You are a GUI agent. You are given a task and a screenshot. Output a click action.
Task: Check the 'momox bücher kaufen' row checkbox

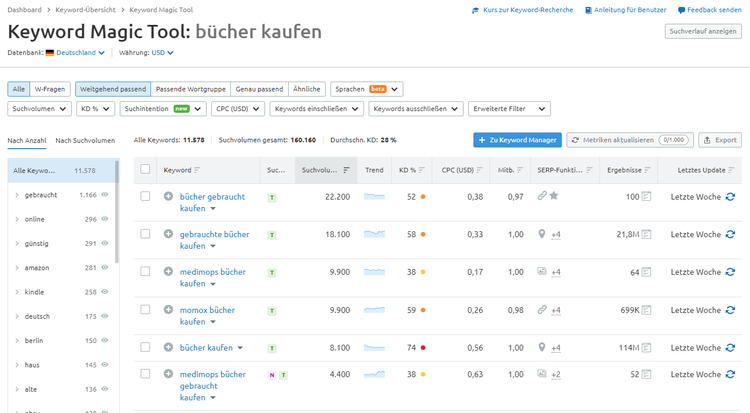(x=145, y=310)
